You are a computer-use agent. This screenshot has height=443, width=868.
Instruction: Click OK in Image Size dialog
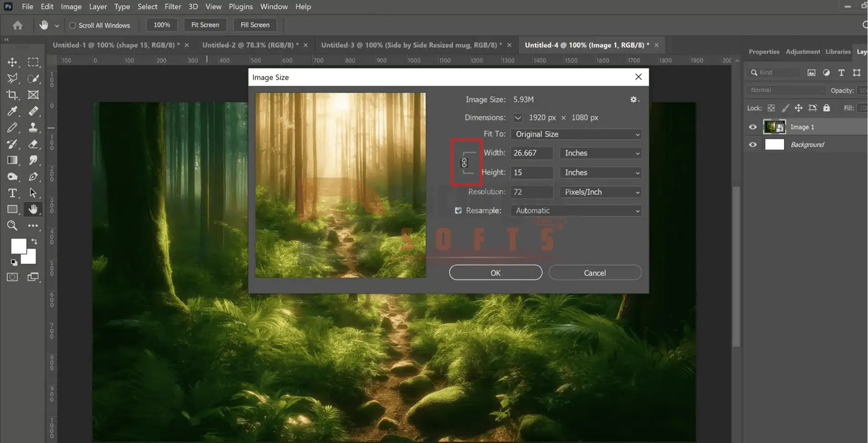tap(496, 273)
